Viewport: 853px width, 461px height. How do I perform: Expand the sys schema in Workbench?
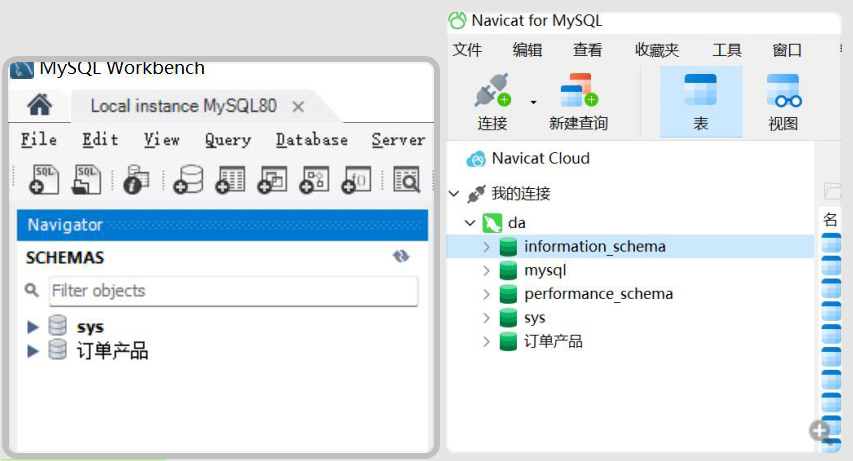tap(33, 327)
